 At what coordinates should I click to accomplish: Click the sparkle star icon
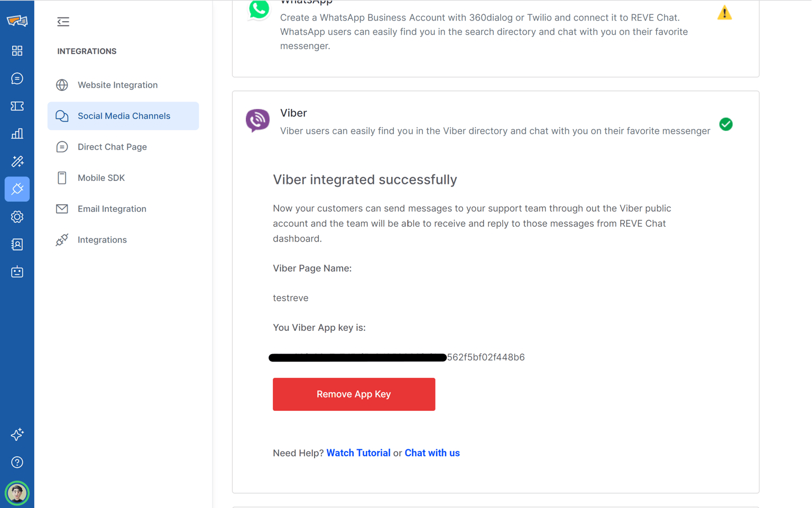point(17,435)
